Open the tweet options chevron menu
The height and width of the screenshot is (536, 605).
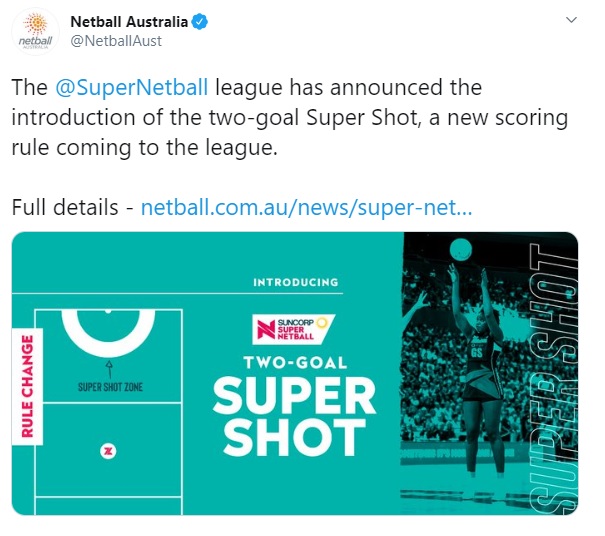coord(571,20)
